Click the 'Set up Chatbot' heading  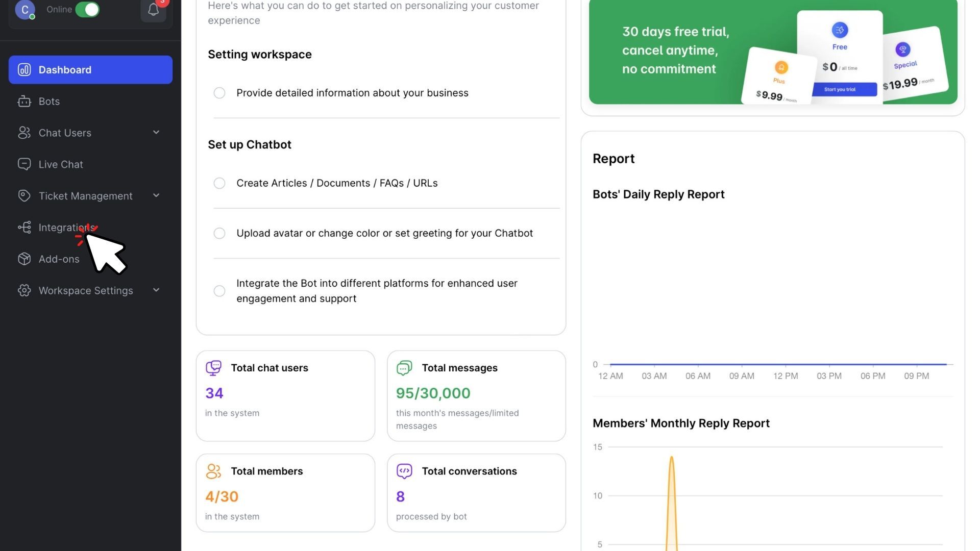point(250,145)
